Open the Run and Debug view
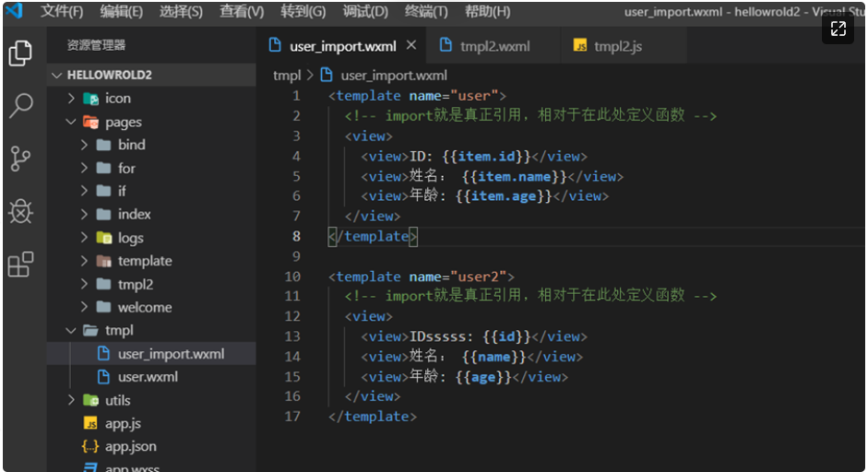868x472 pixels. point(20,211)
